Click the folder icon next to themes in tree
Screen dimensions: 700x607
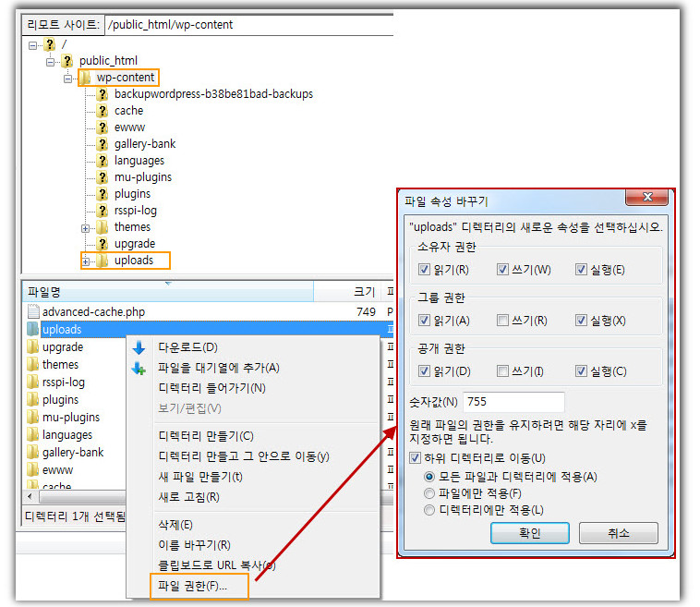pyautogui.click(x=102, y=227)
